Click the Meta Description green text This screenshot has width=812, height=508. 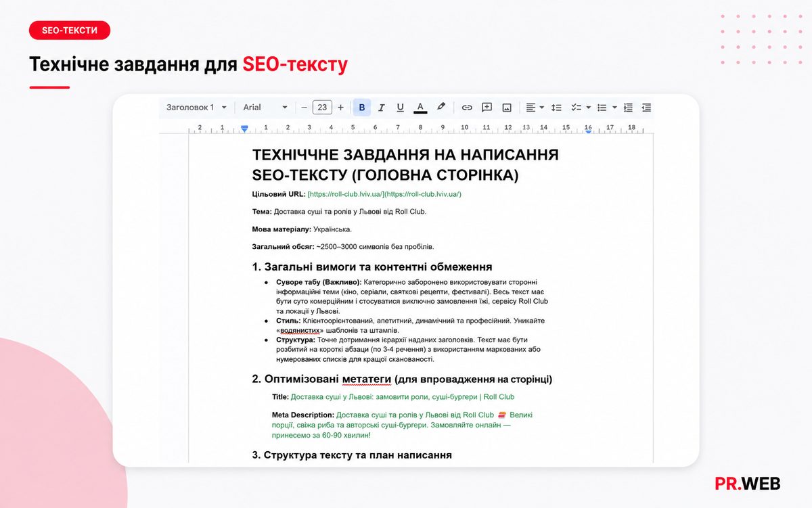403,425
